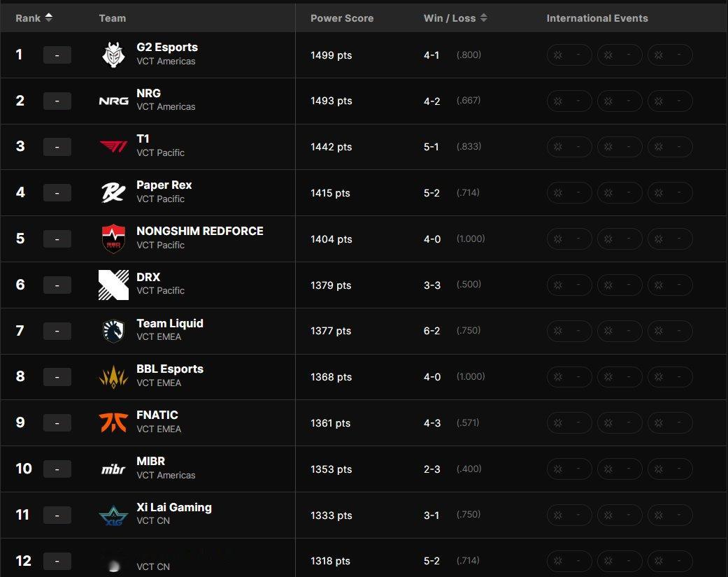Viewport: 728px width, 577px height.
Task: Click the FNATIC orange logo
Action: (x=113, y=422)
